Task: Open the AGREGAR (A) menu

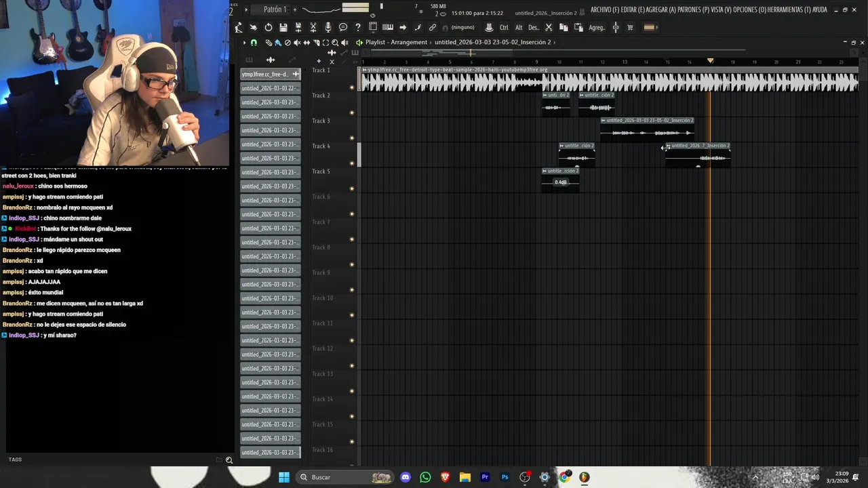Action: click(x=661, y=9)
